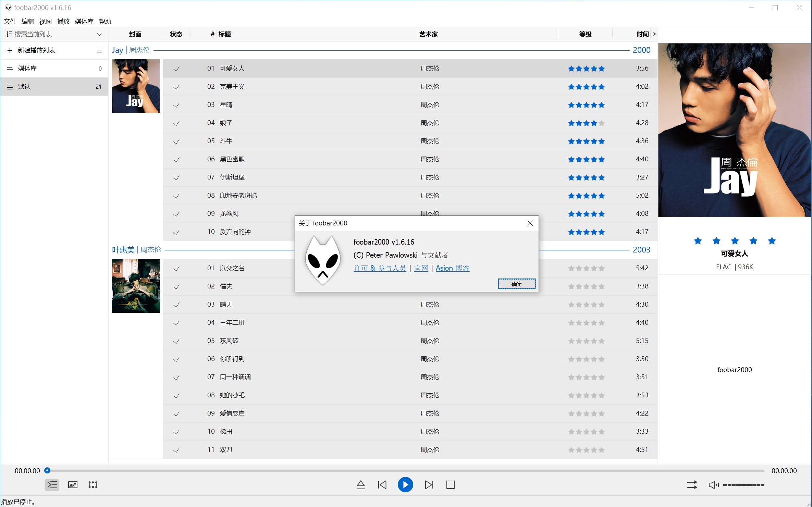Image resolution: width=812 pixels, height=507 pixels.
Task: Skip to the next track
Action: 429,485
